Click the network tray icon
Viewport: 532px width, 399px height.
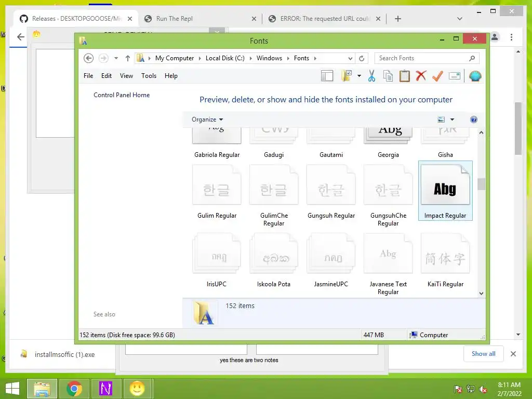[471, 389]
